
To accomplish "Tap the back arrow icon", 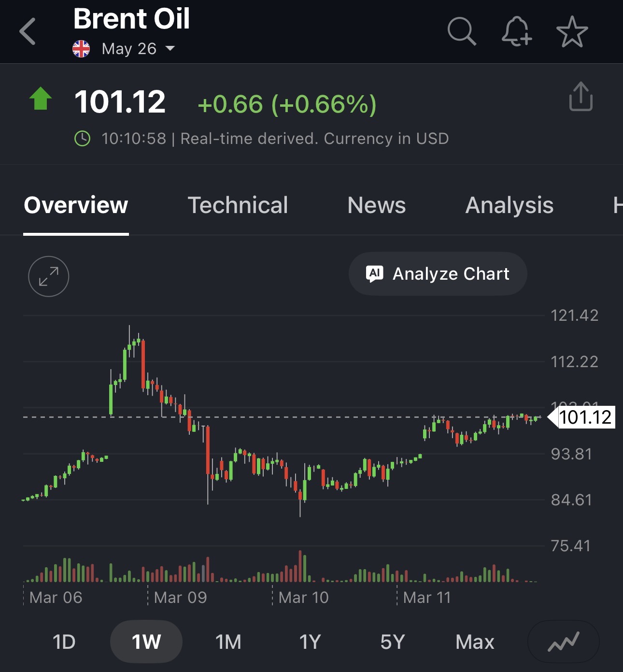I will click(28, 32).
